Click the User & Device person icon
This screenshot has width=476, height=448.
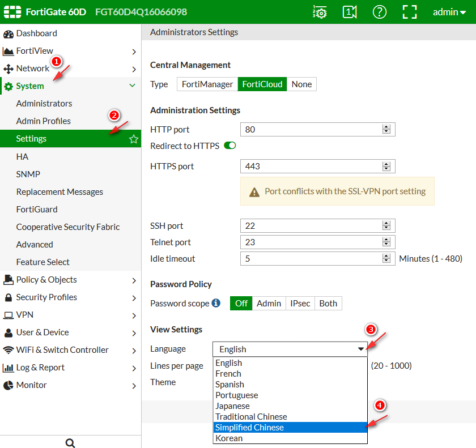coord(8,332)
